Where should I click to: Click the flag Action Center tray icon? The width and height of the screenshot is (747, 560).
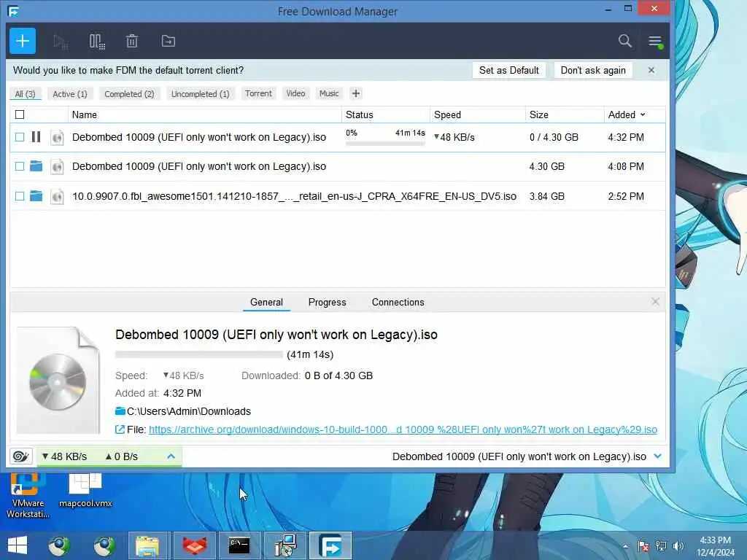(643, 545)
